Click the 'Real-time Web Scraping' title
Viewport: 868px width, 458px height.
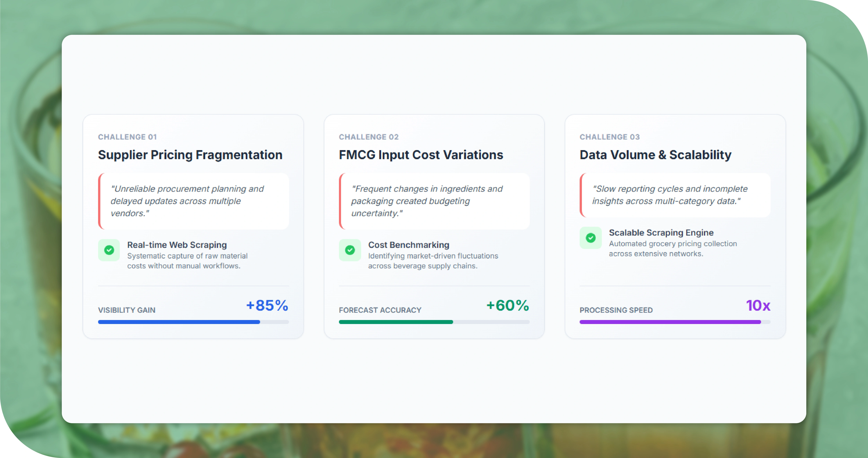(177, 245)
